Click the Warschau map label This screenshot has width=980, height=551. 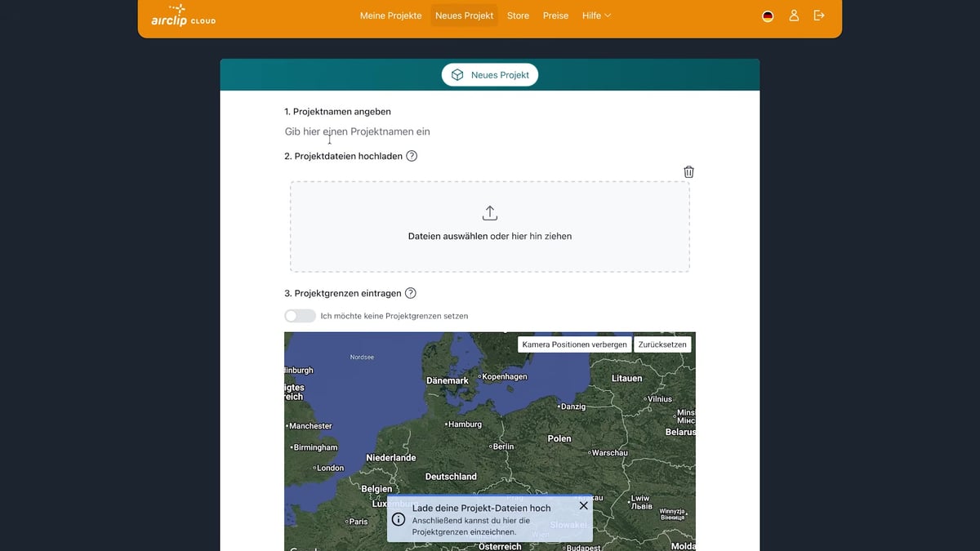[608, 452]
